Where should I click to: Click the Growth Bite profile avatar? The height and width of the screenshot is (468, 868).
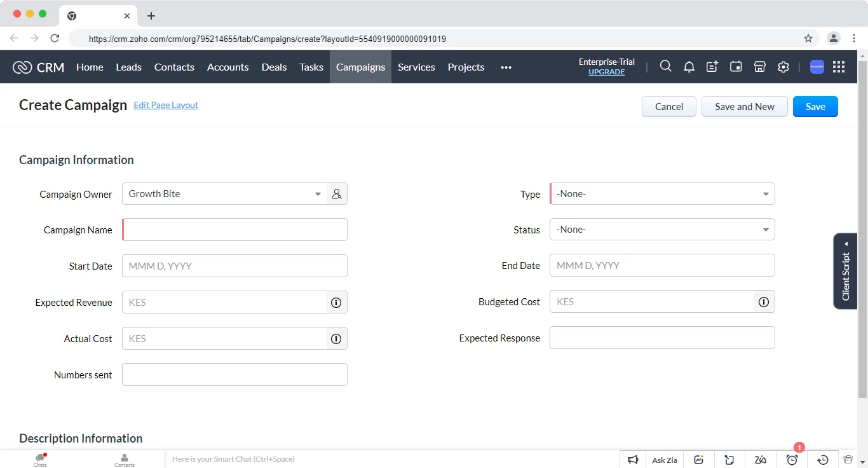pos(817,66)
